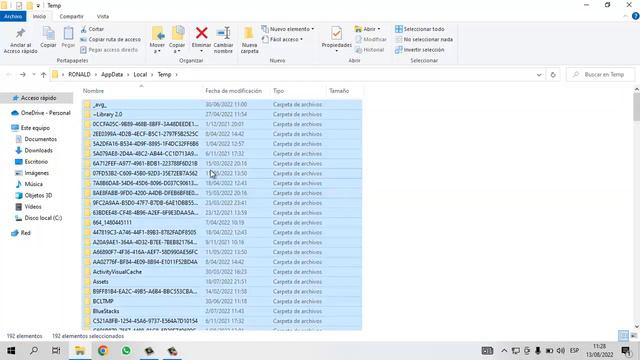Click the Modificar button

(x=371, y=40)
